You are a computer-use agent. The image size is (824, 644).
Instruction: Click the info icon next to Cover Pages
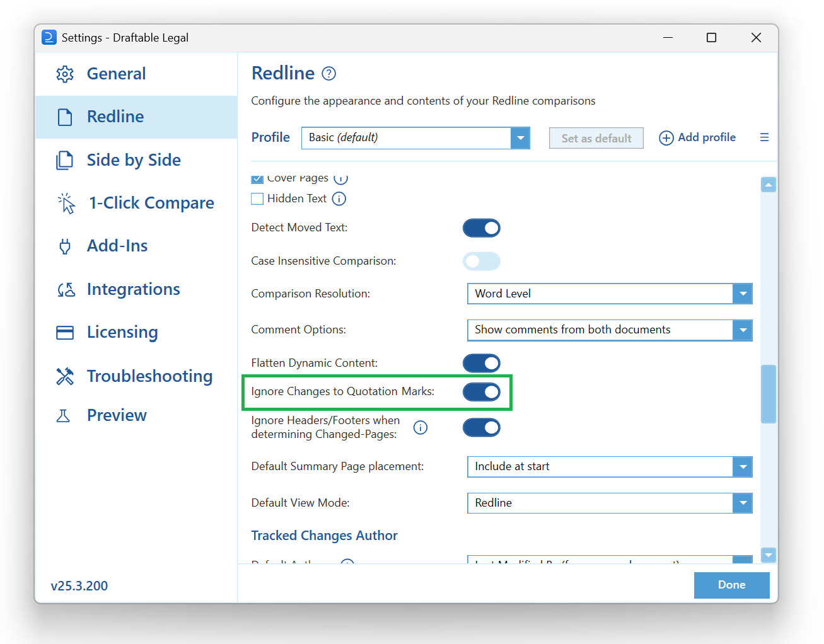[x=340, y=179]
